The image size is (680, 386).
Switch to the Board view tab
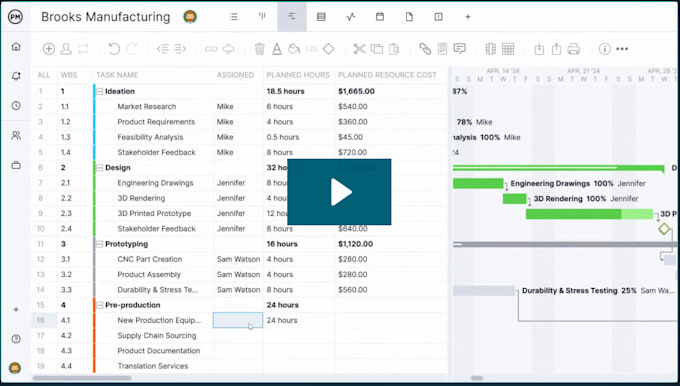tap(262, 16)
